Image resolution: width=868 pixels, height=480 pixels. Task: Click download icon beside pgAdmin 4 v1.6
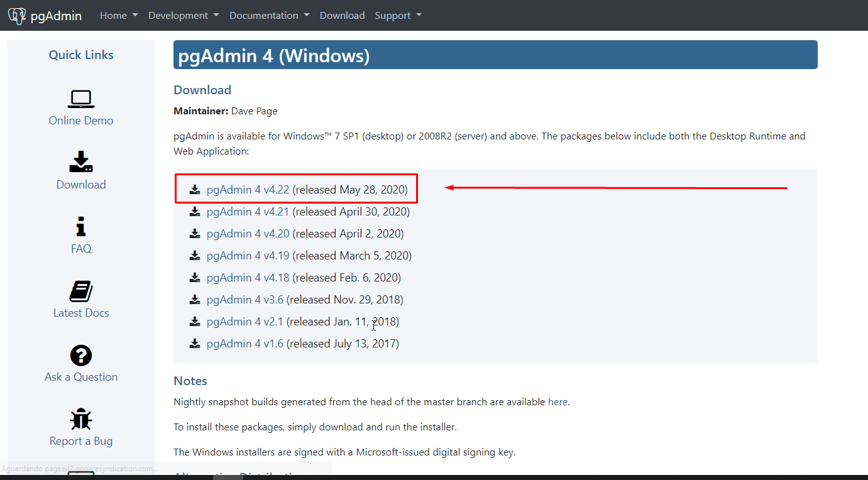click(195, 344)
